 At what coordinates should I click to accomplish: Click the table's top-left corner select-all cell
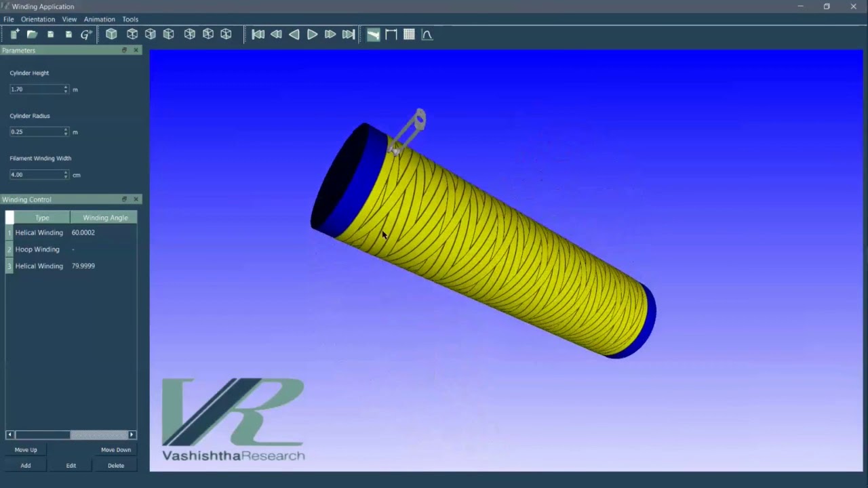(9, 218)
